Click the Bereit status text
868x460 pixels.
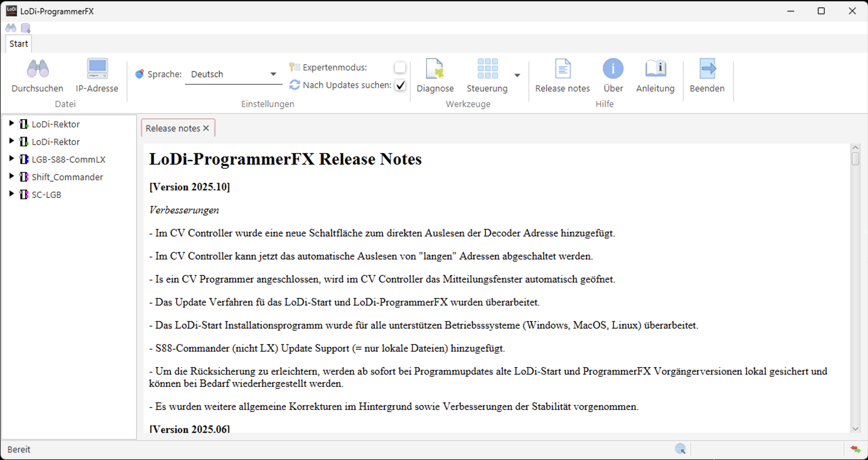tap(19, 449)
